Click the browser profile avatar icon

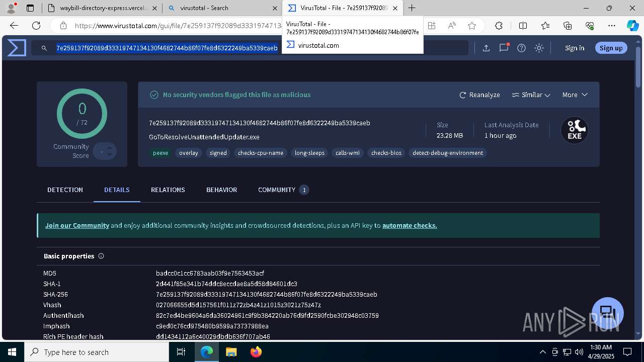[x=11, y=8]
